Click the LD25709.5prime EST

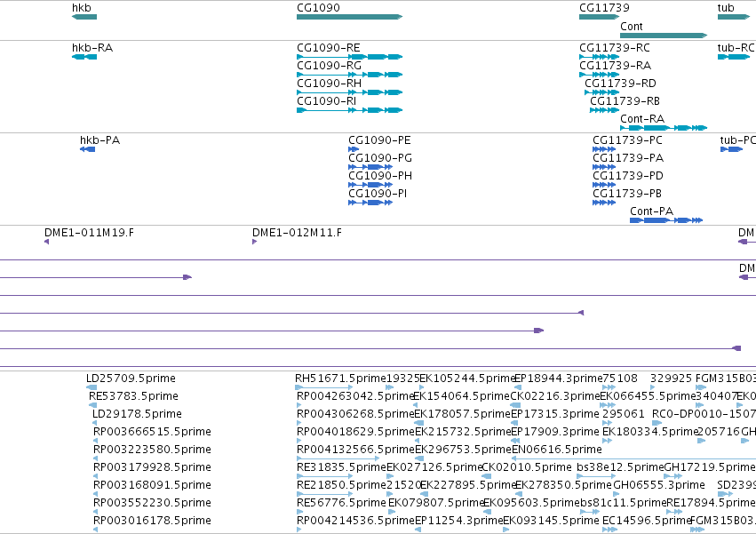tap(92, 387)
